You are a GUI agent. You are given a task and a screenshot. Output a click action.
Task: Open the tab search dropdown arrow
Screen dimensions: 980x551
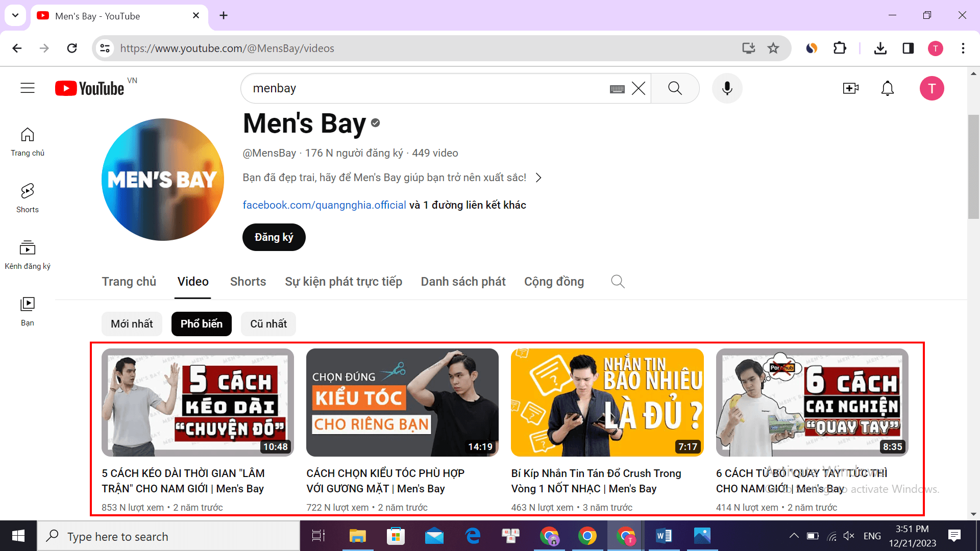(15, 15)
